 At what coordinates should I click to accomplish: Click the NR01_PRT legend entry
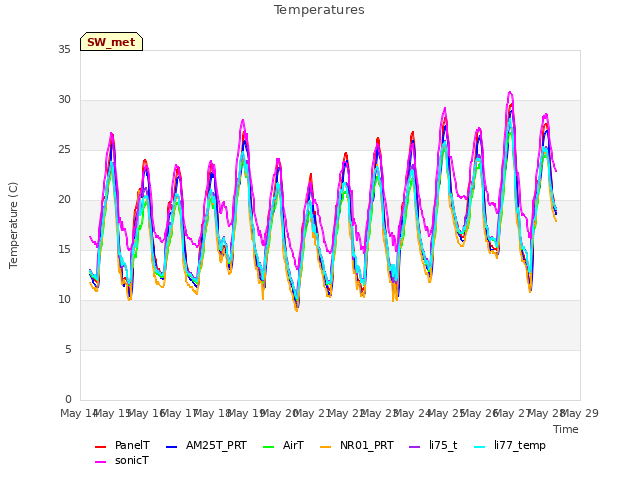click(x=357, y=445)
